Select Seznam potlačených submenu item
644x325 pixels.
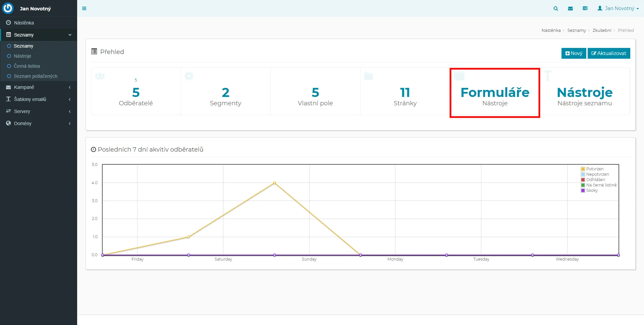[35, 76]
